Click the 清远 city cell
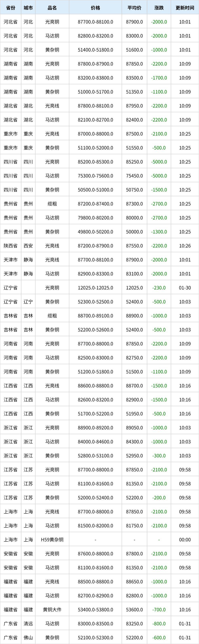Viewport: 199px width, 644px height. [x=28, y=624]
